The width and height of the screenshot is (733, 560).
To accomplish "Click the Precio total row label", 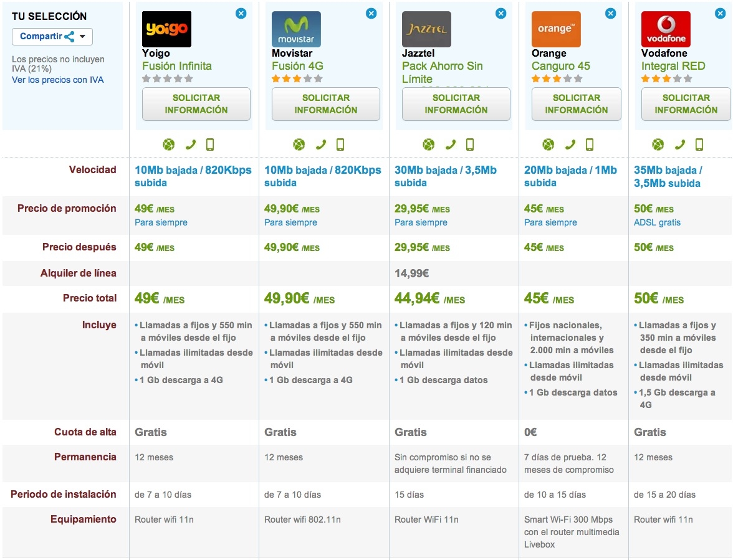I will click(x=90, y=298).
